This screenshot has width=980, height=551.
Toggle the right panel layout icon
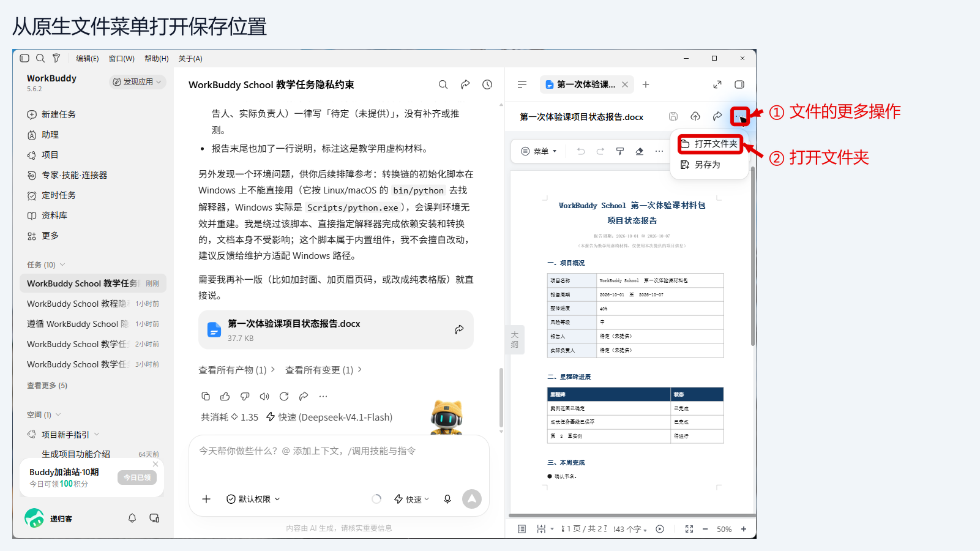(x=739, y=84)
